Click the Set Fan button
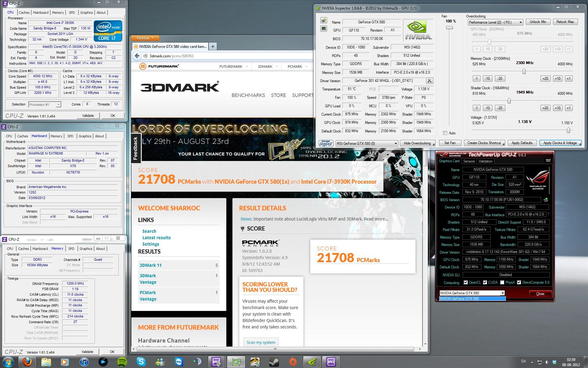The width and height of the screenshot is (588, 368). (x=450, y=143)
